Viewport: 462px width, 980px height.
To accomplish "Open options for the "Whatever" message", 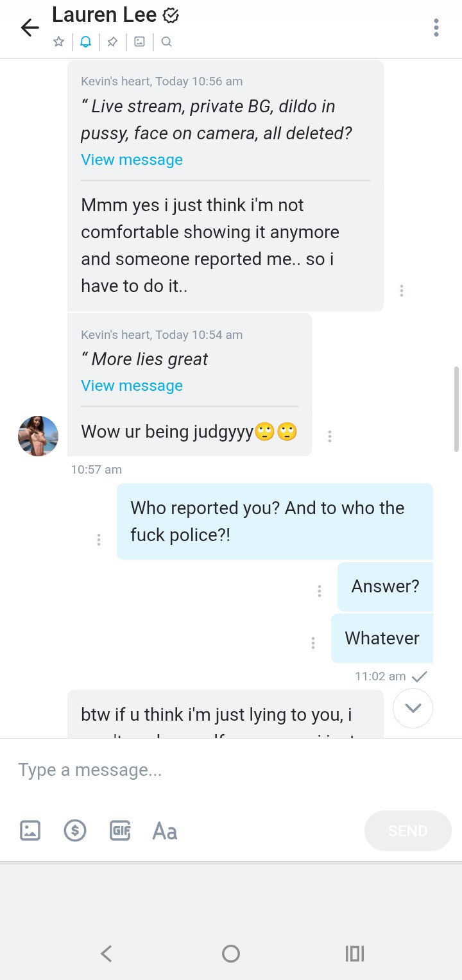I will [313, 642].
